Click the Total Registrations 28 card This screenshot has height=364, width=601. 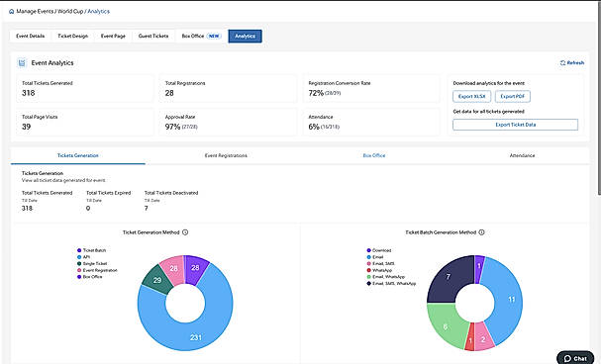point(228,89)
